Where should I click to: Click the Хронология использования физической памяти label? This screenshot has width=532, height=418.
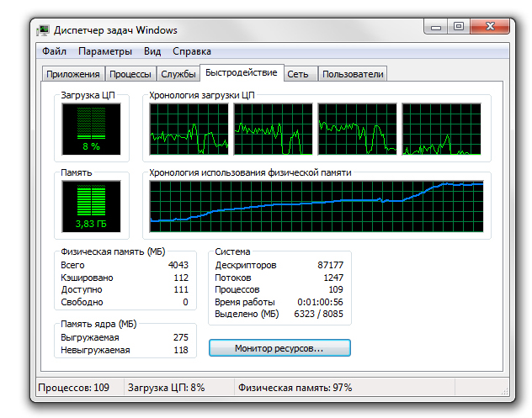point(250,172)
